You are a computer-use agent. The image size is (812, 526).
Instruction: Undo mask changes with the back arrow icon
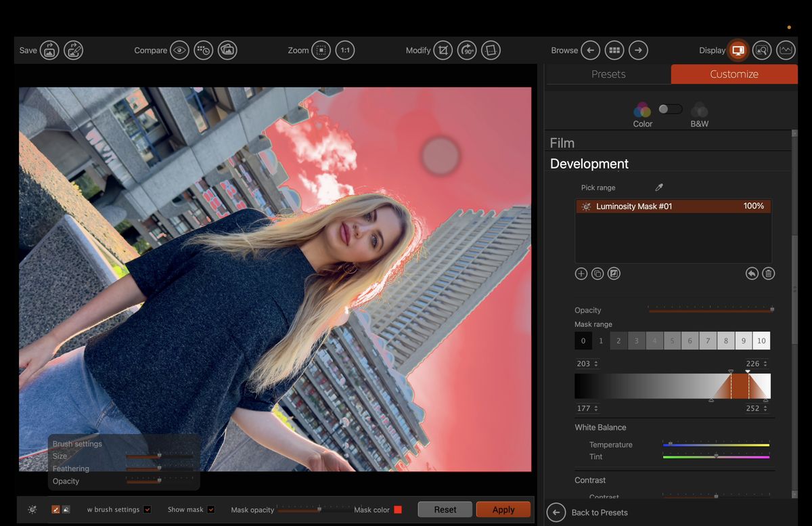pos(752,273)
